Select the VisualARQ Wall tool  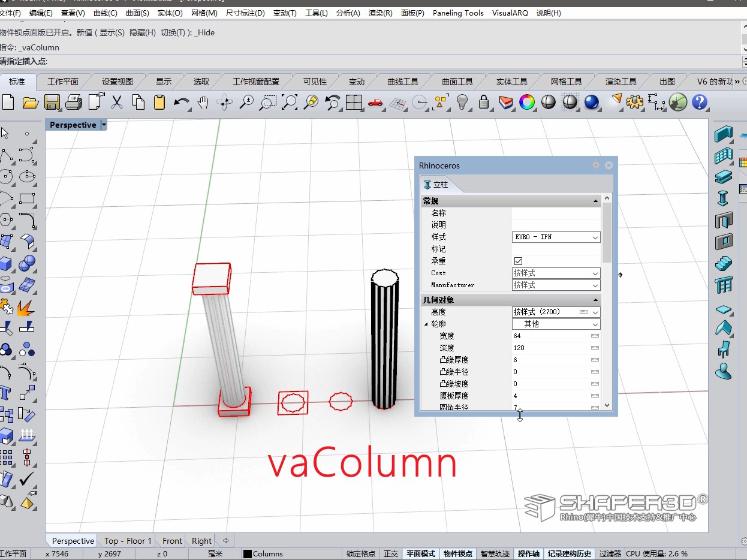point(724,134)
